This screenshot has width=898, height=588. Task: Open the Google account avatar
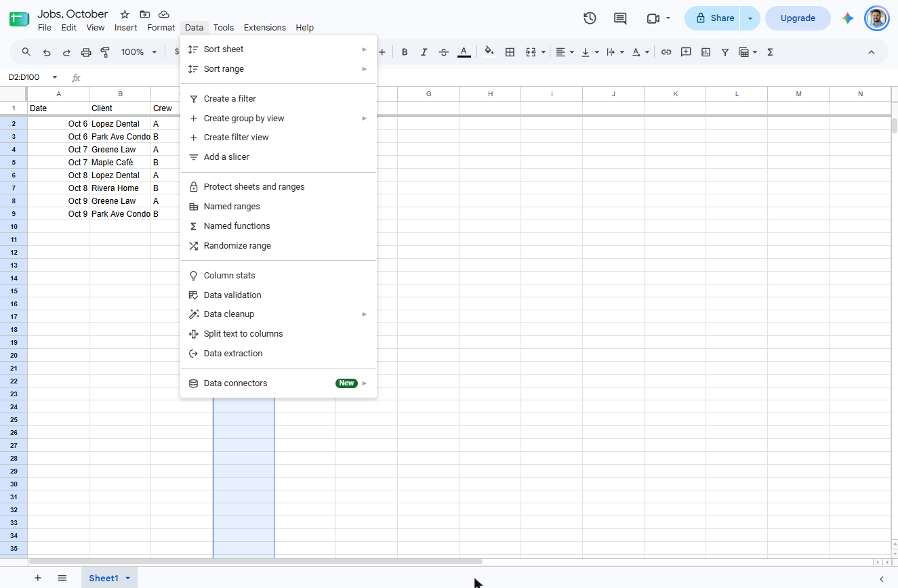(876, 18)
